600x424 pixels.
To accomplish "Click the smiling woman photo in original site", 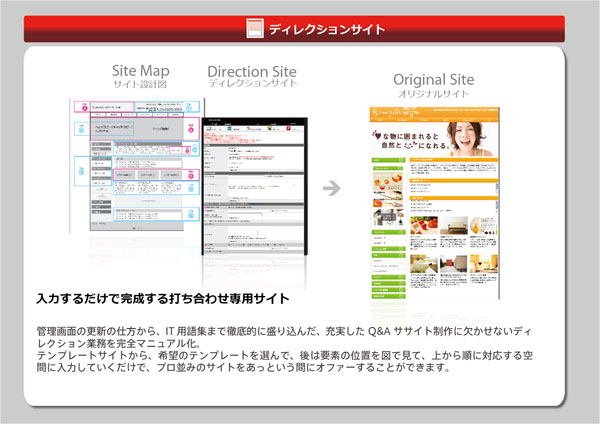I will pyautogui.click(x=469, y=139).
